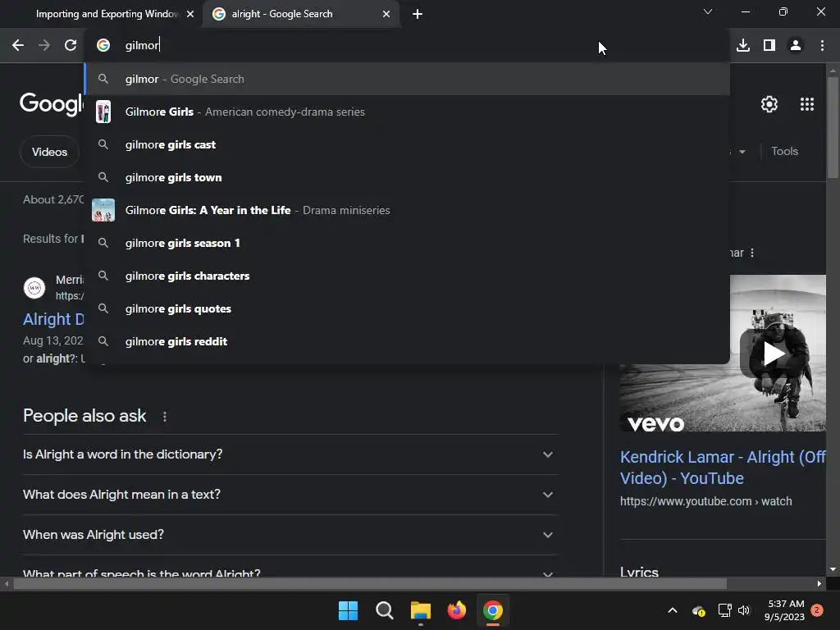Image resolution: width=840 pixels, height=630 pixels.
Task: Open the video card three-dot options
Action: [752, 253]
